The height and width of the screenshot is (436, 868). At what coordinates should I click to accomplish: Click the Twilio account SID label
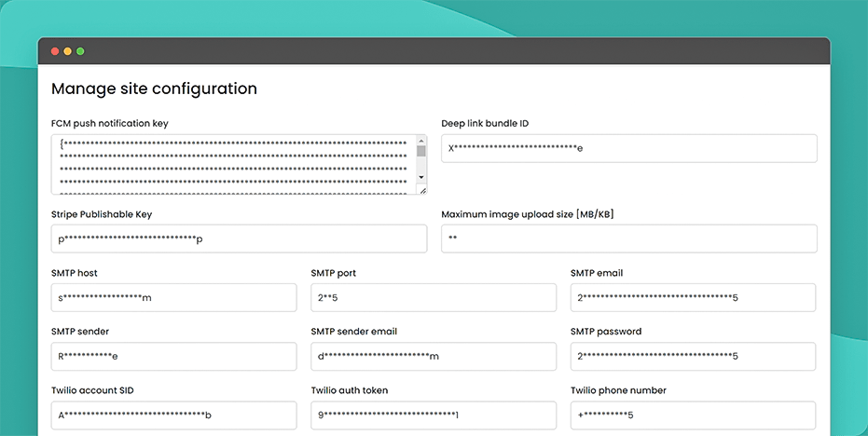click(92, 390)
